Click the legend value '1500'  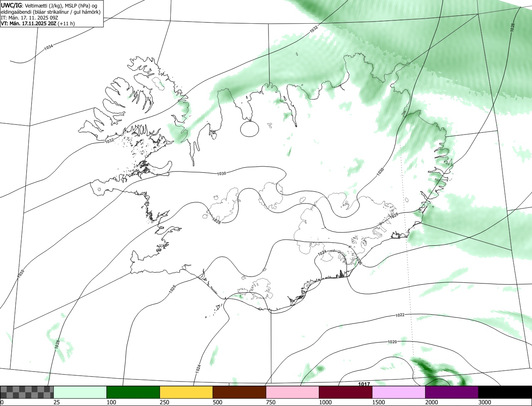pyautogui.click(x=378, y=402)
